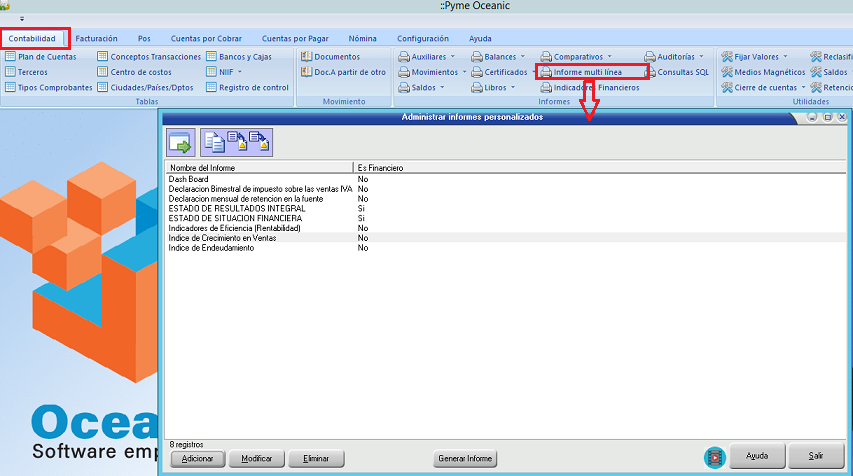Screen dimensions: 853x476
Task: Click the video tutorial icon beside Ayuda
Action: click(x=713, y=457)
